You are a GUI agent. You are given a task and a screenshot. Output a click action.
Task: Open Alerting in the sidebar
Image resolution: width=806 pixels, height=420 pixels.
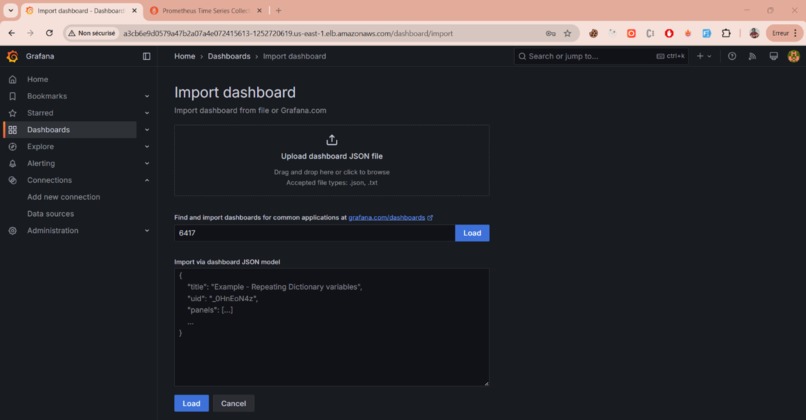pyautogui.click(x=41, y=163)
